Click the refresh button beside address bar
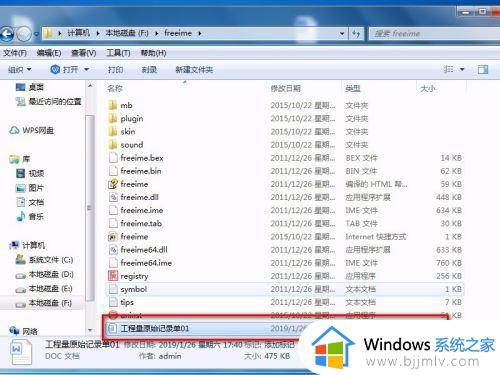500x375 pixels. [356, 33]
